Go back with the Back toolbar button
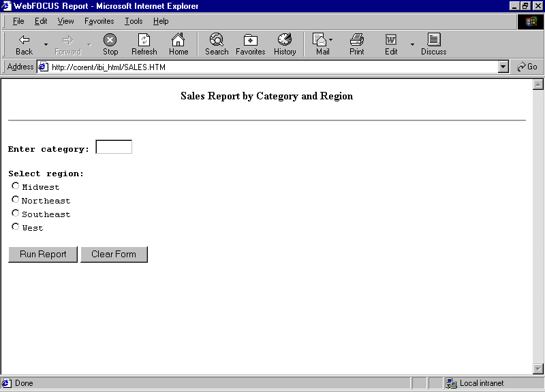The image size is (545, 392). tap(24, 44)
